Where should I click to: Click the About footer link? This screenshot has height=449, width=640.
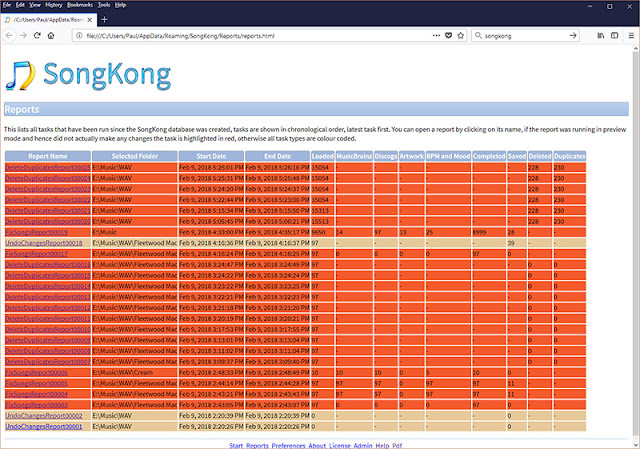click(317, 445)
